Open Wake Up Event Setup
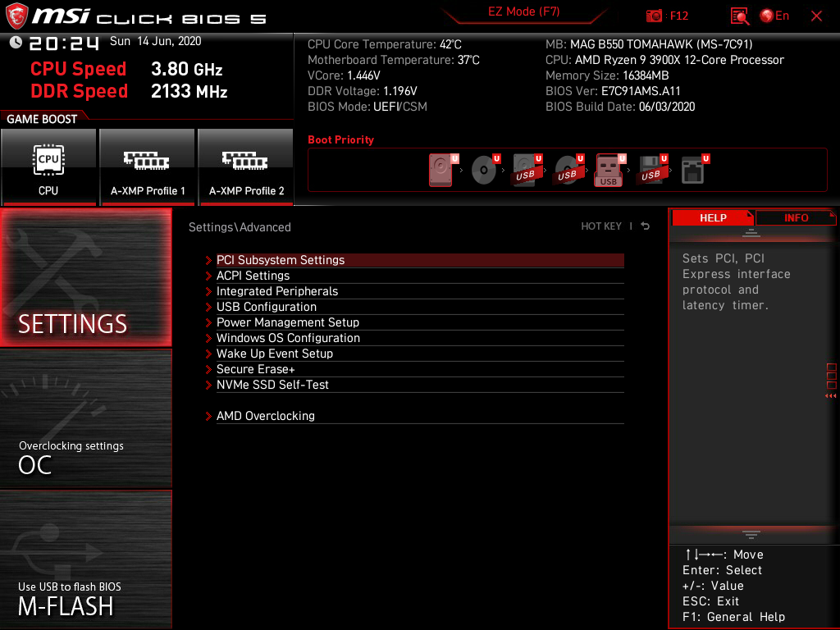Viewport: 840px width, 630px height. (420, 354)
